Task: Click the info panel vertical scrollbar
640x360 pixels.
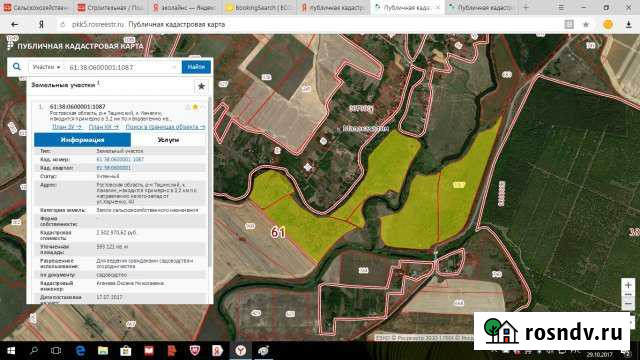Action: (210, 200)
